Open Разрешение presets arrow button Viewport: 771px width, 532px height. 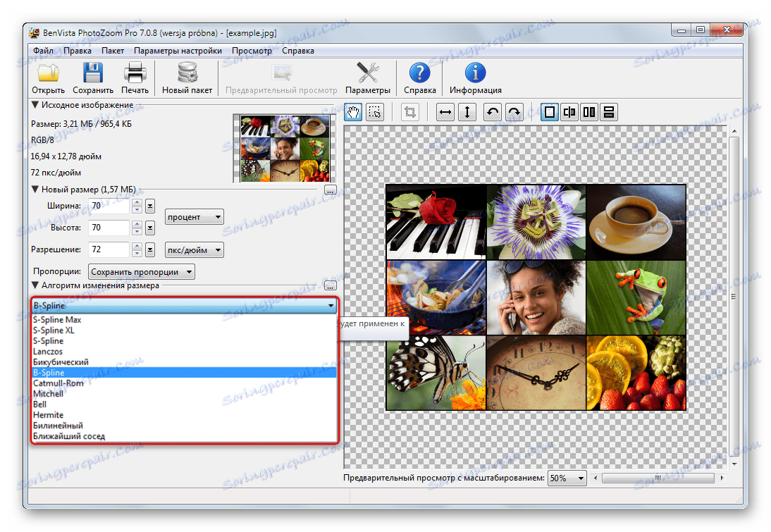(150, 249)
